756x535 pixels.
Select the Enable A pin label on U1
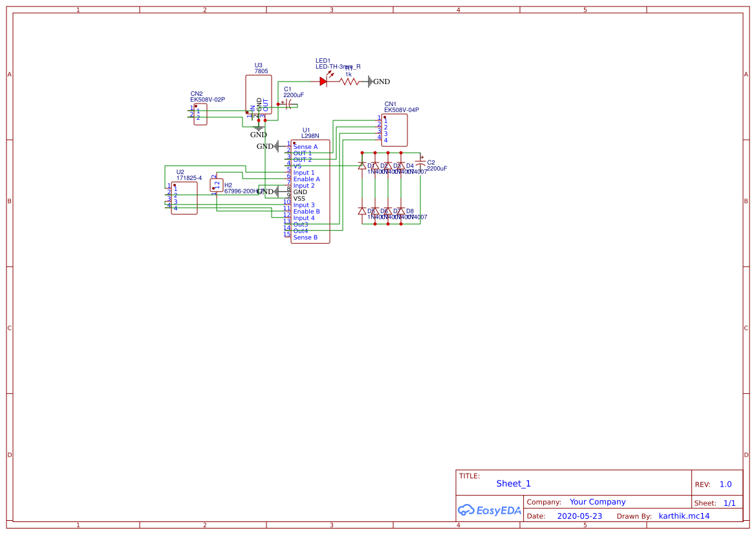[x=307, y=179]
